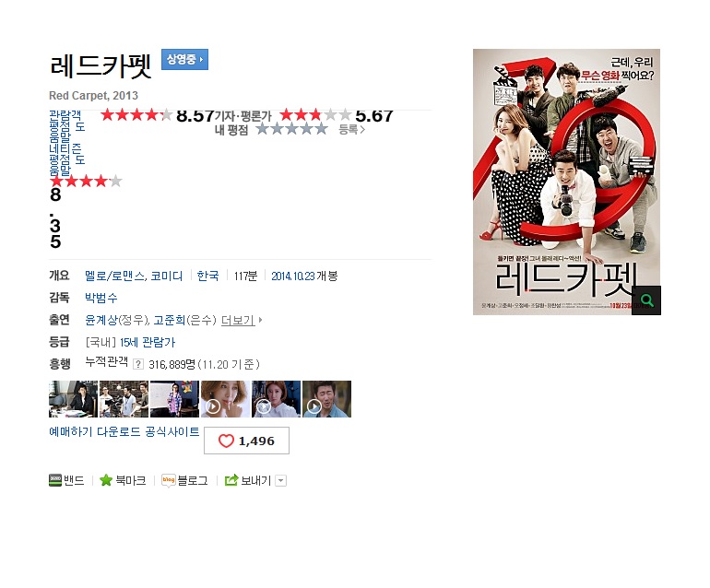Click the magnifier icon on the poster
This screenshot has height=588, width=710.
646,300
